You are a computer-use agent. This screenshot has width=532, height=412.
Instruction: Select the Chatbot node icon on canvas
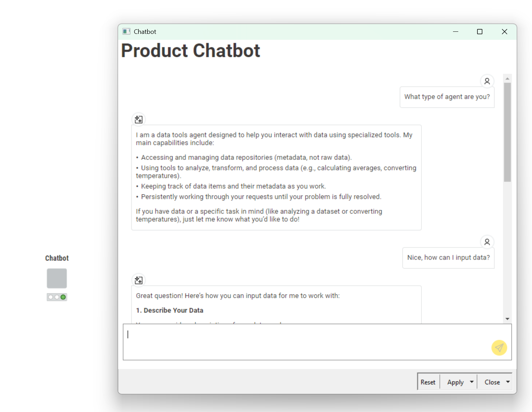click(57, 278)
